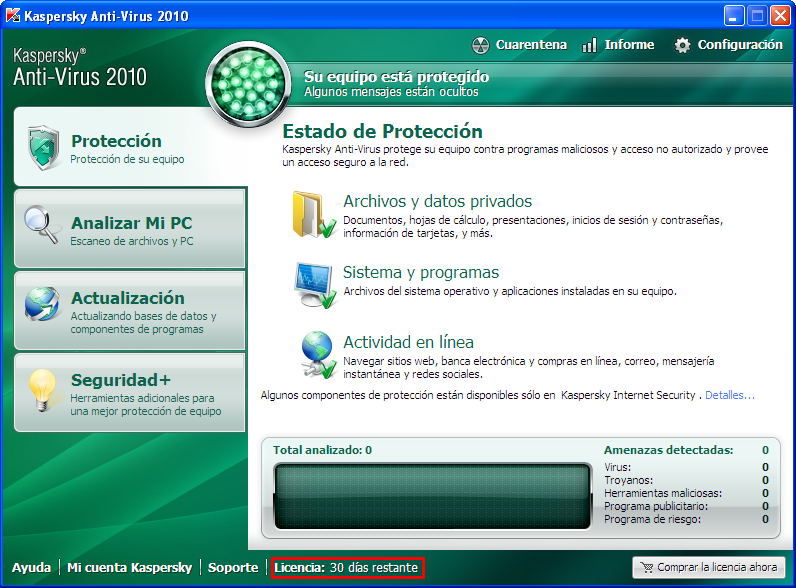Open the Configuración settings label

coord(740,45)
